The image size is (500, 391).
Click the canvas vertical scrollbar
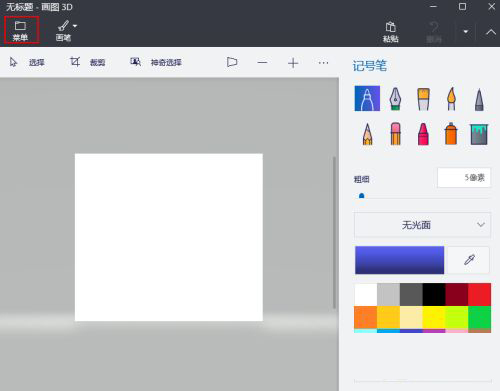pyautogui.click(x=334, y=233)
